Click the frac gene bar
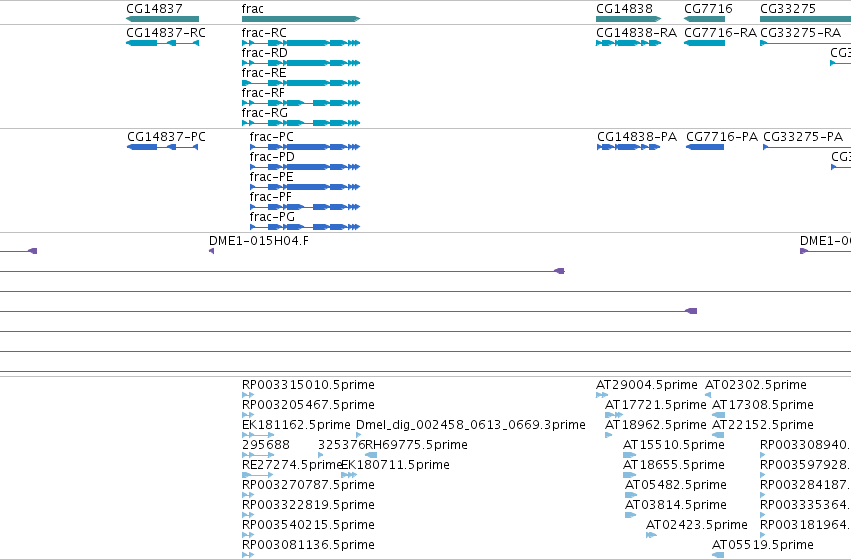This screenshot has height=560, width=851. 301,19
